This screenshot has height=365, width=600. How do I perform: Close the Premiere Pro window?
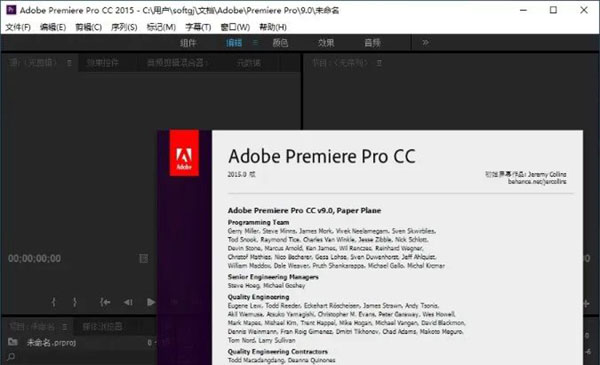(584, 10)
